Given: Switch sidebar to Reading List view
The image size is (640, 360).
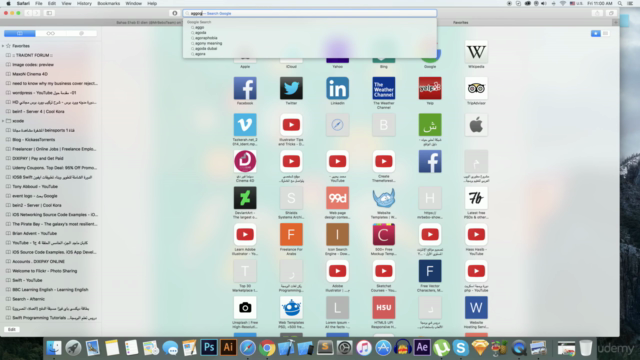Looking at the screenshot, I should tap(51, 33).
